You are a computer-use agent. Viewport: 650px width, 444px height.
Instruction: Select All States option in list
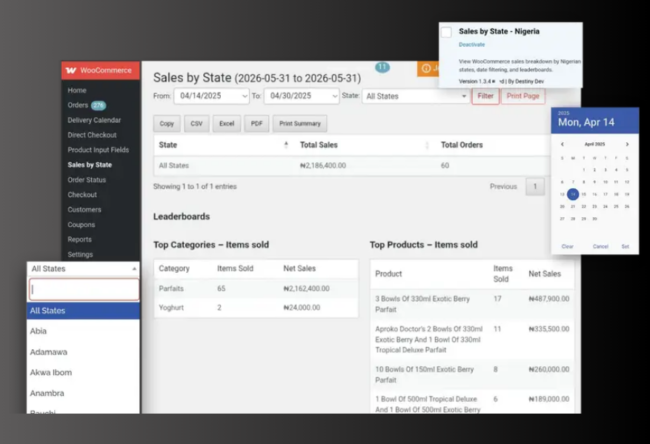83,311
